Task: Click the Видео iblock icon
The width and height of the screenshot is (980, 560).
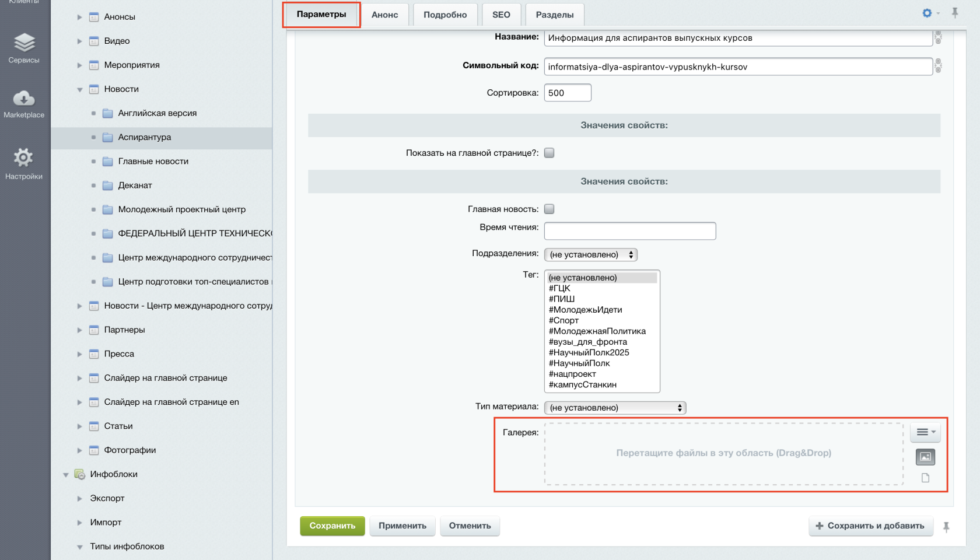Action: tap(94, 41)
